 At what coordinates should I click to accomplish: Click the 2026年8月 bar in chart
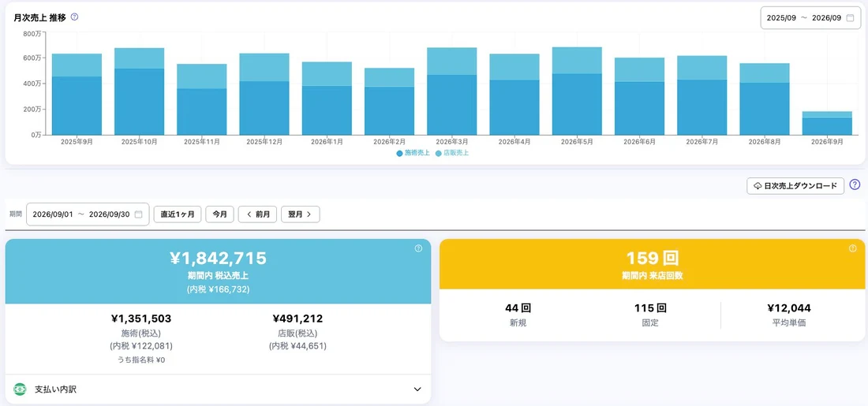765,99
